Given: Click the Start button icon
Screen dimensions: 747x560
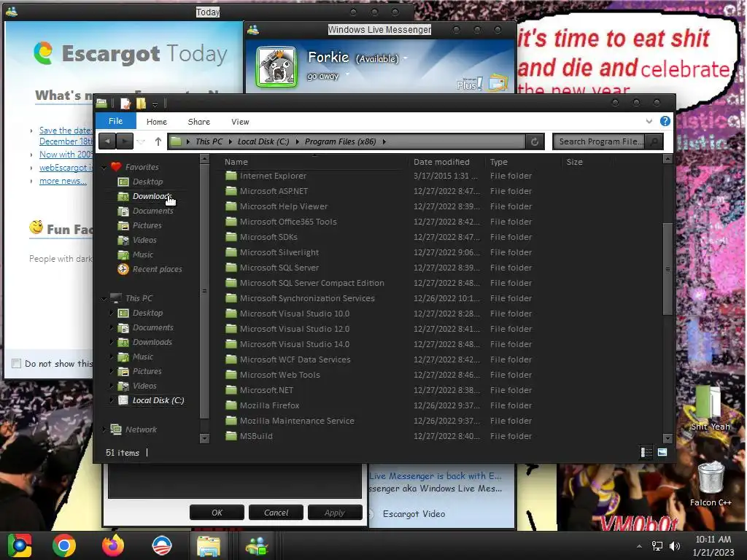Looking at the screenshot, I should 20,545.
